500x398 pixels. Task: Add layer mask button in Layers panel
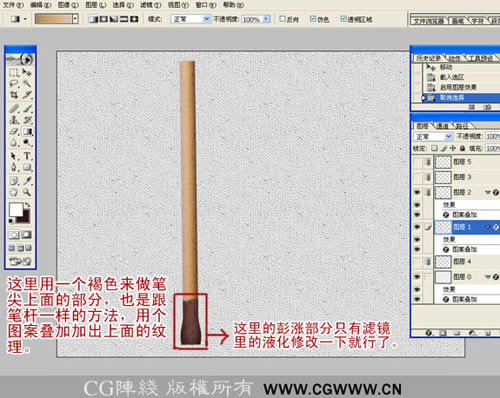[x=443, y=333]
